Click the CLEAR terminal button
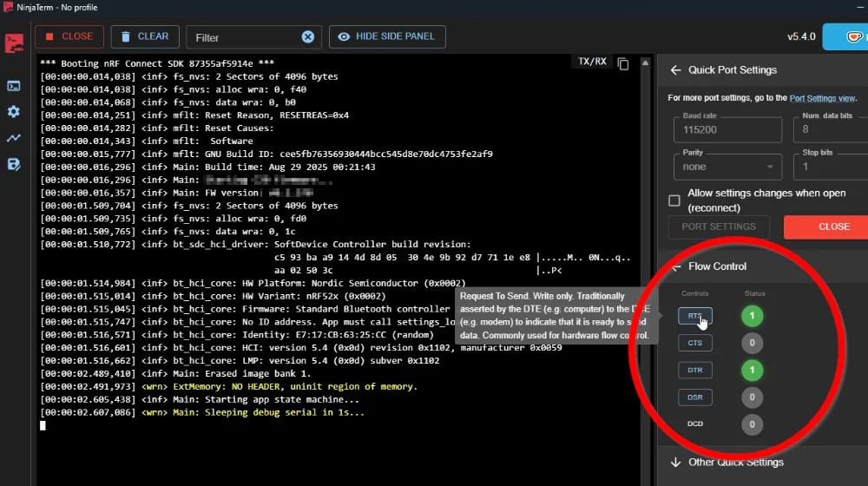 point(145,36)
